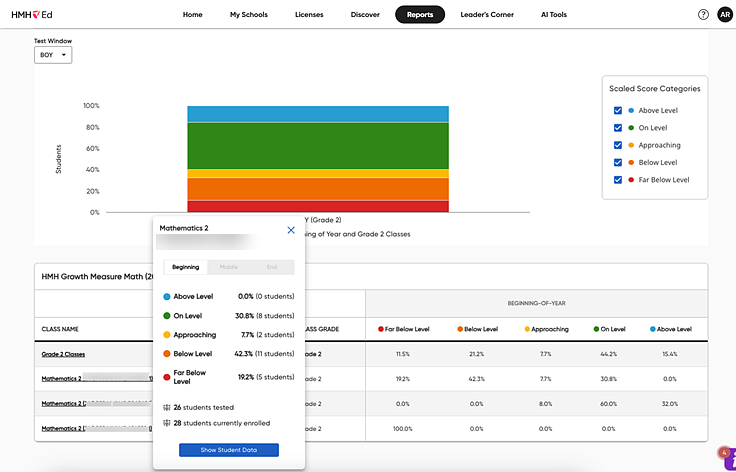
Task: Open Licenses in top navigation
Action: coord(309,15)
